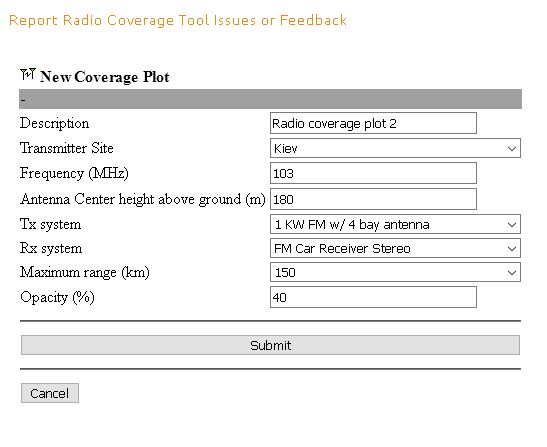Screen dimensions: 547x447
Task: Click the chevron arrow of Rx system
Action: (512, 249)
